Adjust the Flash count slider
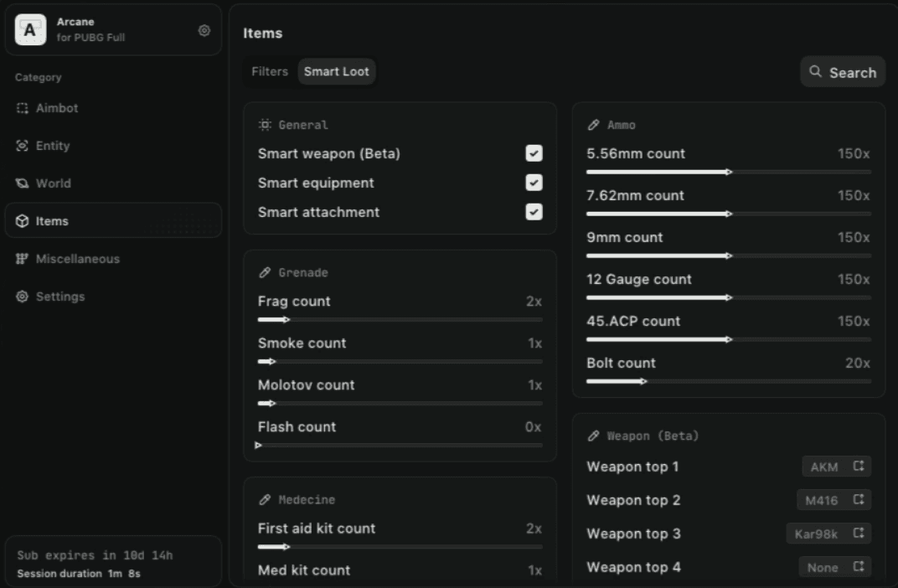898x588 pixels. coord(400,445)
